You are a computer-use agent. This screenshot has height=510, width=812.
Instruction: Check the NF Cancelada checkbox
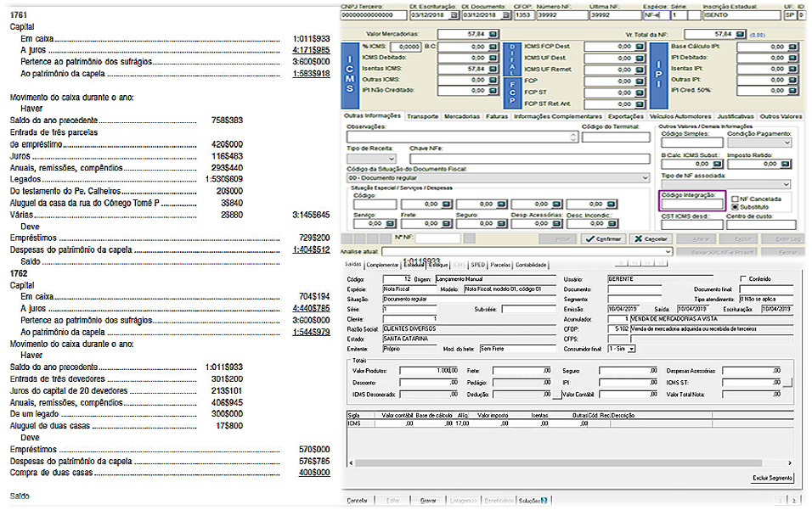734,199
